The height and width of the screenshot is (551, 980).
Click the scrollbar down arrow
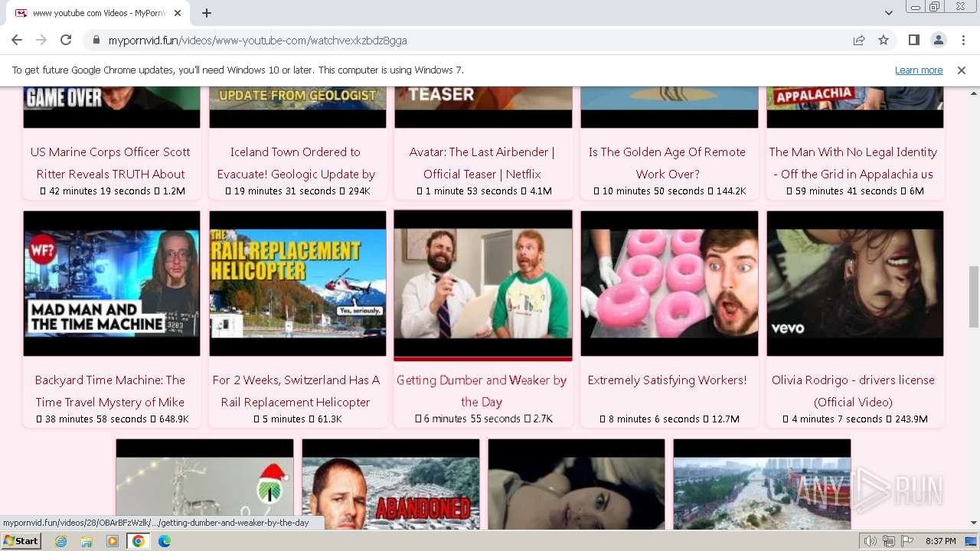coord(973,523)
